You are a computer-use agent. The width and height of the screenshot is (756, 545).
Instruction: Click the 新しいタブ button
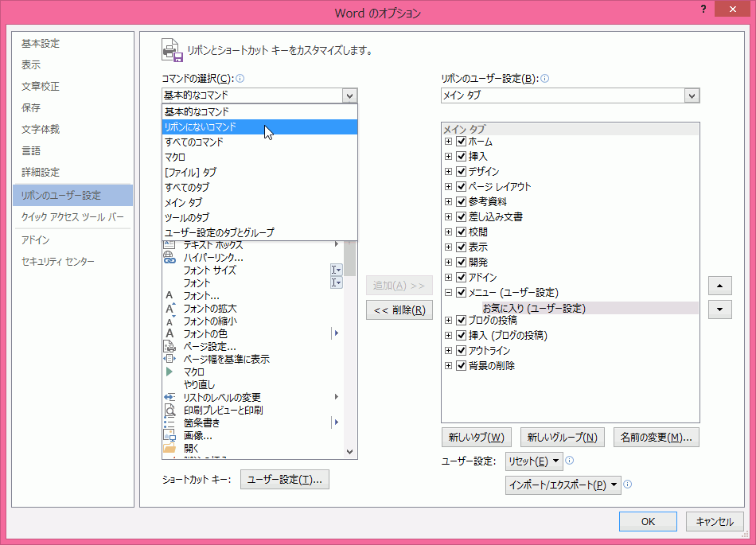point(477,437)
